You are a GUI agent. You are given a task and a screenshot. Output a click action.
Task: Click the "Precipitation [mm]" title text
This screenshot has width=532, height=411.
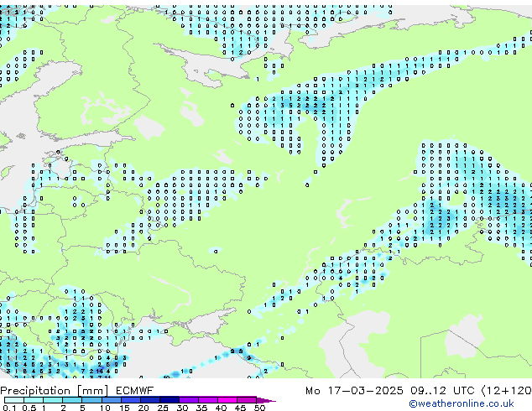coord(55,391)
